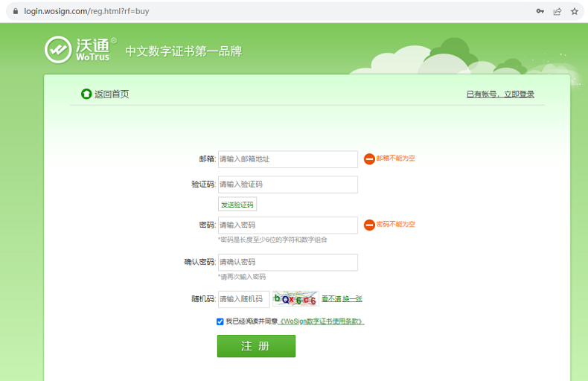Select the 密码 password field

[x=287, y=225]
